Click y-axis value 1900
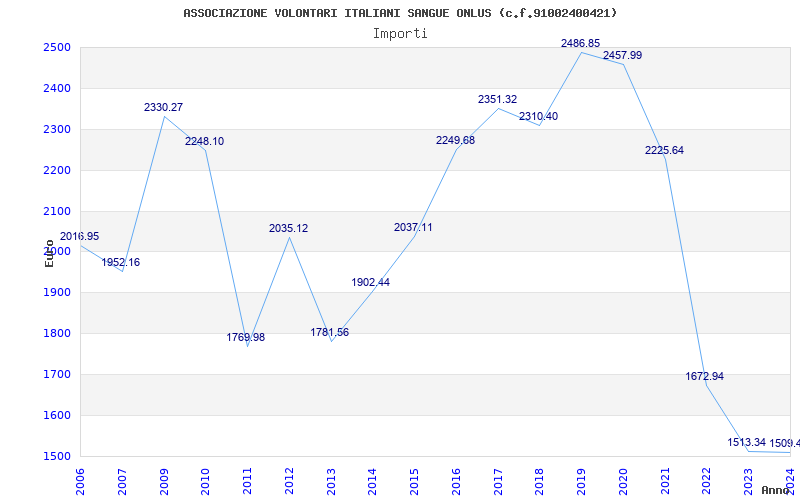The height and width of the screenshot is (500, 800). (x=57, y=292)
